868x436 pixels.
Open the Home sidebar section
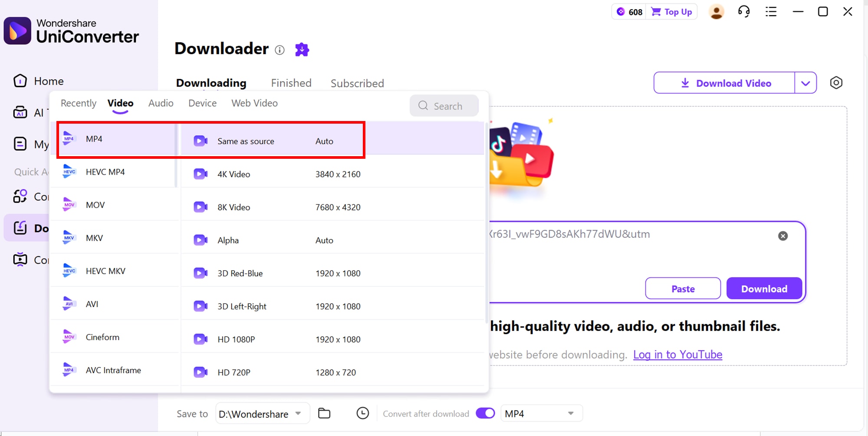click(x=38, y=81)
